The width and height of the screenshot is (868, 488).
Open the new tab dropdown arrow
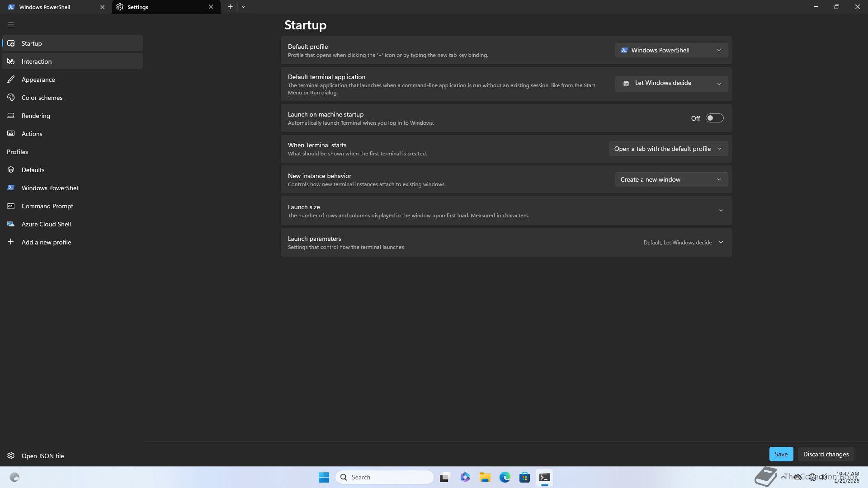point(244,7)
